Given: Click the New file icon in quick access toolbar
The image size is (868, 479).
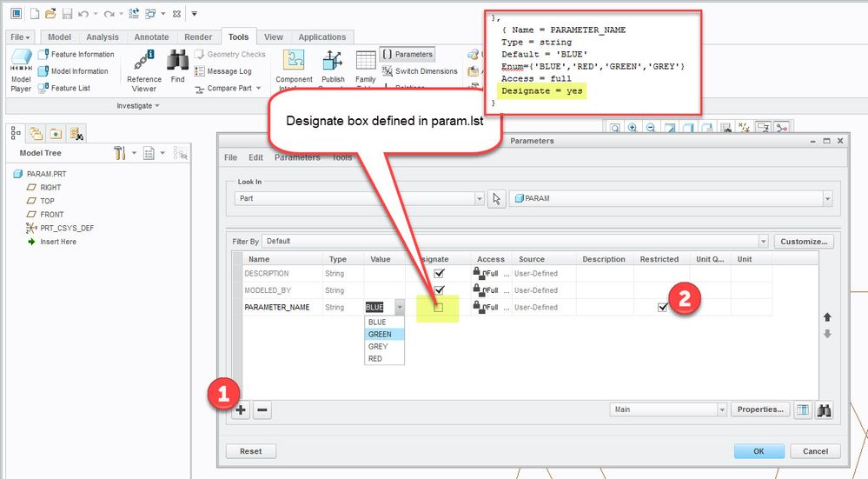Looking at the screenshot, I should point(35,13).
